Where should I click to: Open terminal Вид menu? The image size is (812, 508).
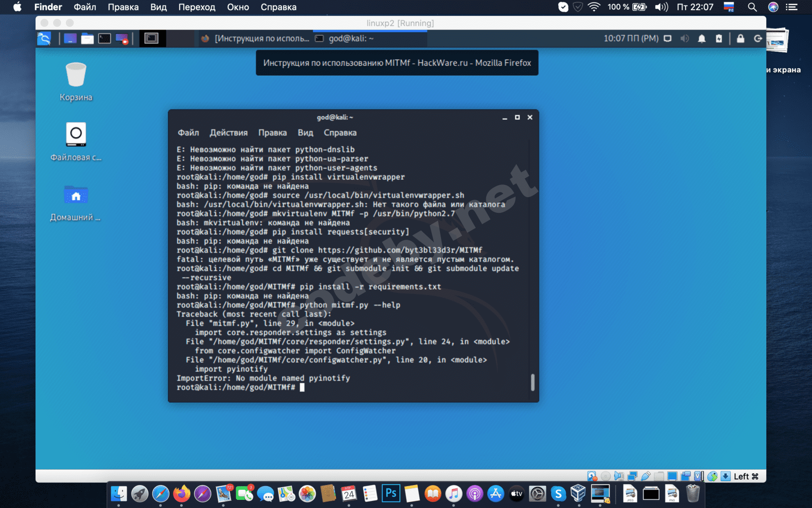click(306, 133)
